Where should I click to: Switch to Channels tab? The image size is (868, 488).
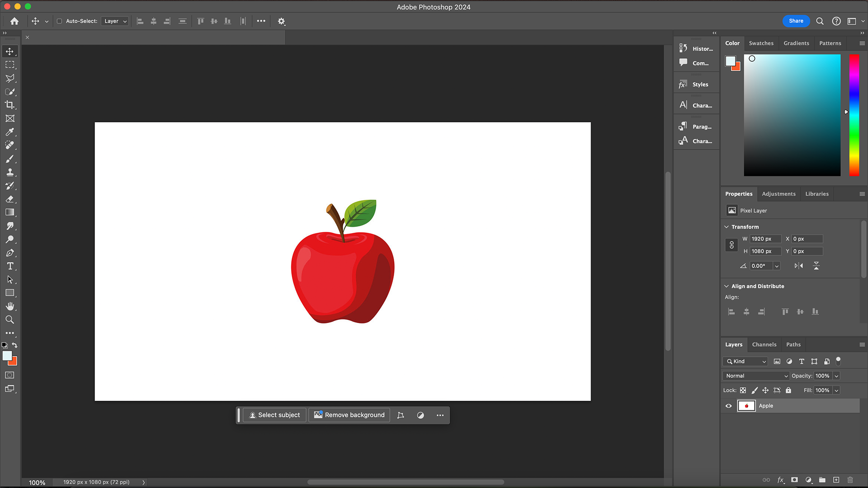tap(764, 344)
